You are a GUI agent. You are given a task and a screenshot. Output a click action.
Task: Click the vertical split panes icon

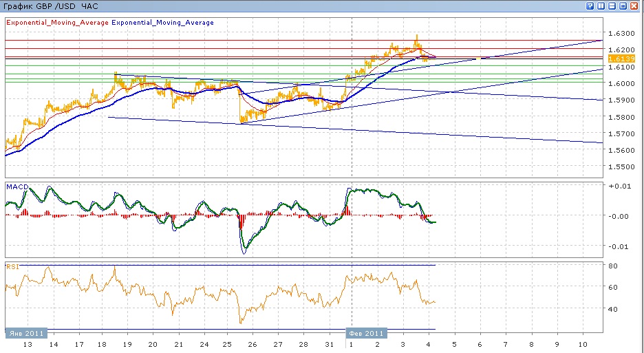601,6
